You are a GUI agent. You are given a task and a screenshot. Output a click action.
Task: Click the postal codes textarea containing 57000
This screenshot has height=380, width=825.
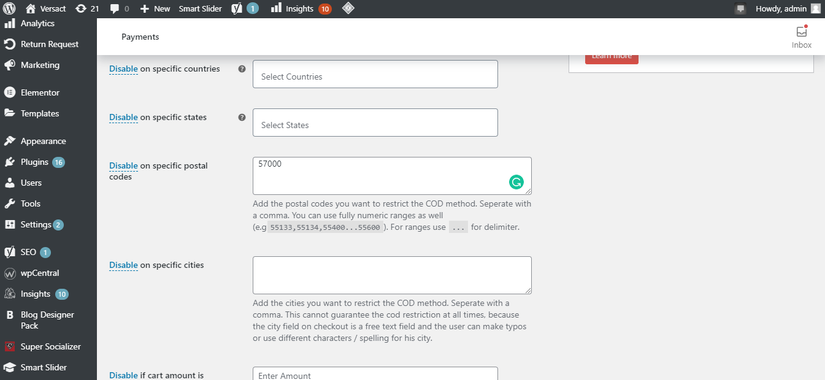click(392, 176)
